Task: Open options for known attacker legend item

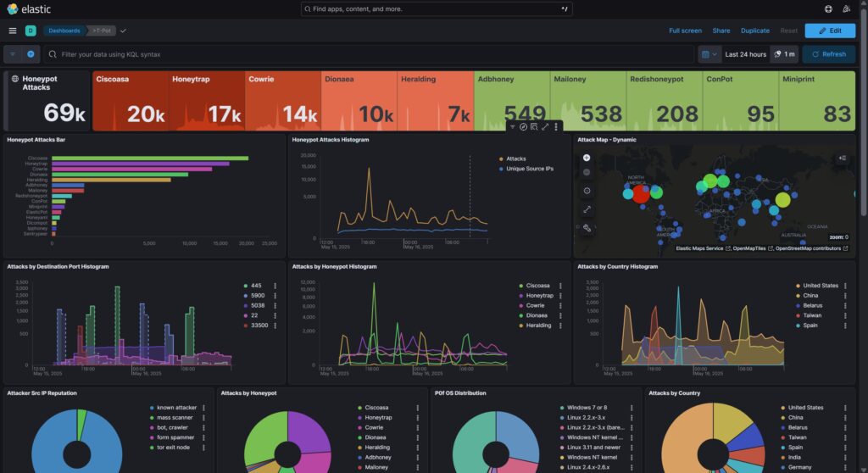Action: [x=203, y=408]
